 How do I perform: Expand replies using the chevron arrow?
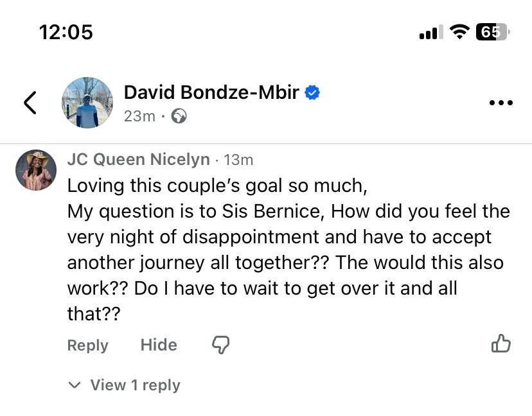pyautogui.click(x=75, y=385)
